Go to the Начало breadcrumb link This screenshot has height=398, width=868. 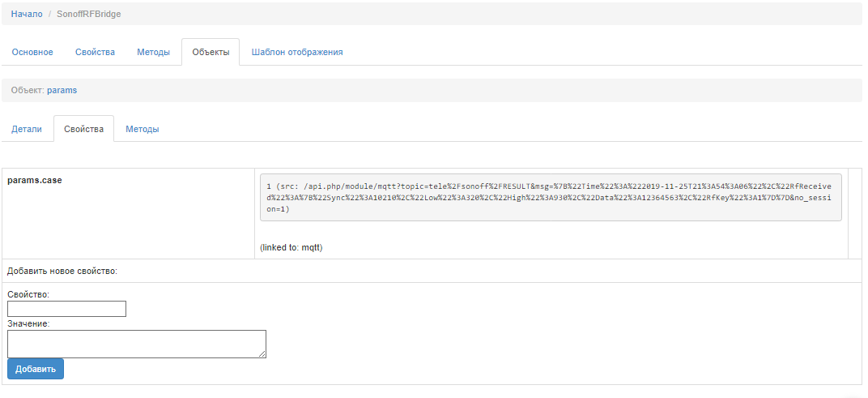27,14
